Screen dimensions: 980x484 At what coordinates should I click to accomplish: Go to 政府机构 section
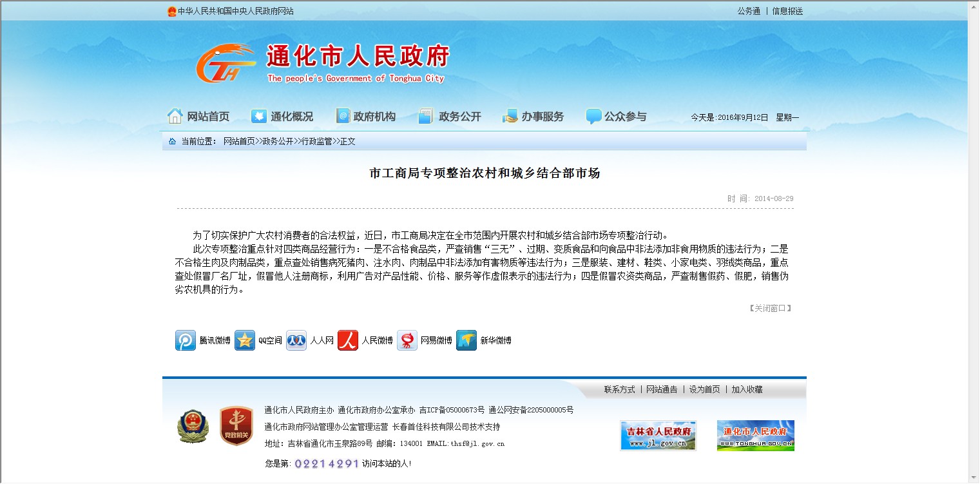point(366,117)
